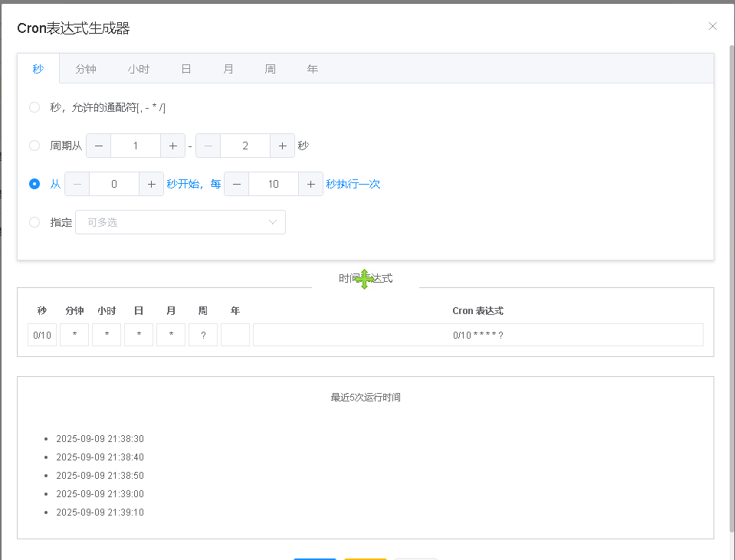
Task: Click plus icon for period start value
Action: click(x=172, y=146)
